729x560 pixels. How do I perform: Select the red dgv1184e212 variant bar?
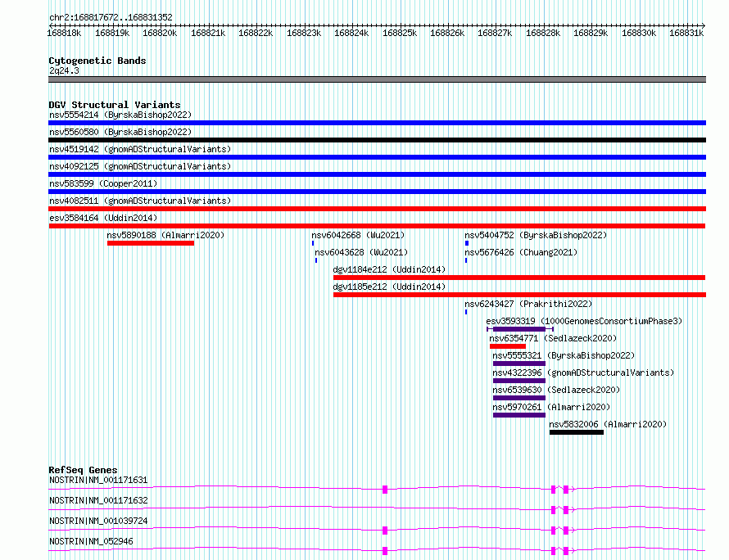pyautogui.click(x=519, y=278)
